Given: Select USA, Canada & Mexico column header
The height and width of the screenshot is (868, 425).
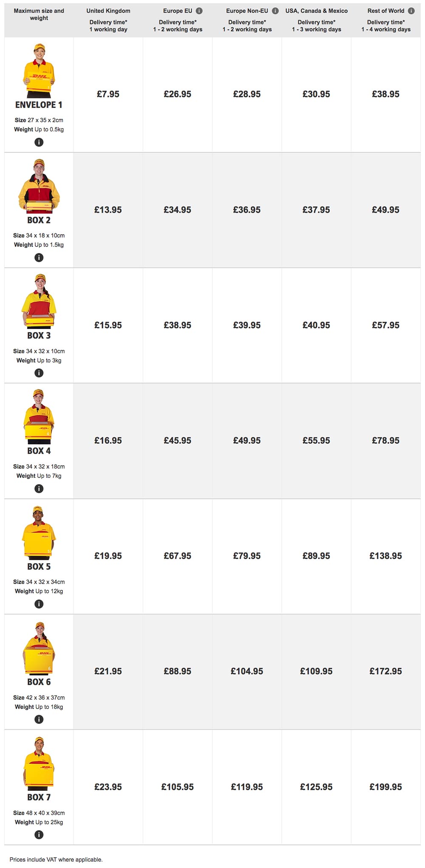Looking at the screenshot, I should 316,11.
